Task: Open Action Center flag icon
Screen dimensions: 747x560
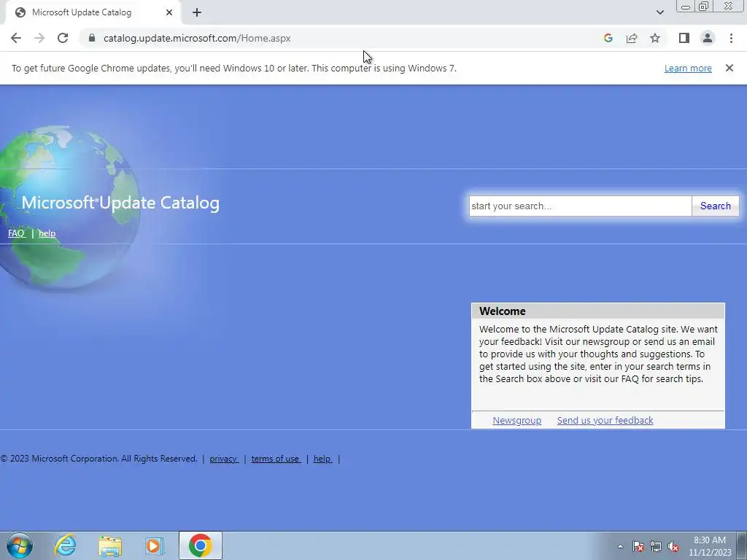Action: pos(638,546)
